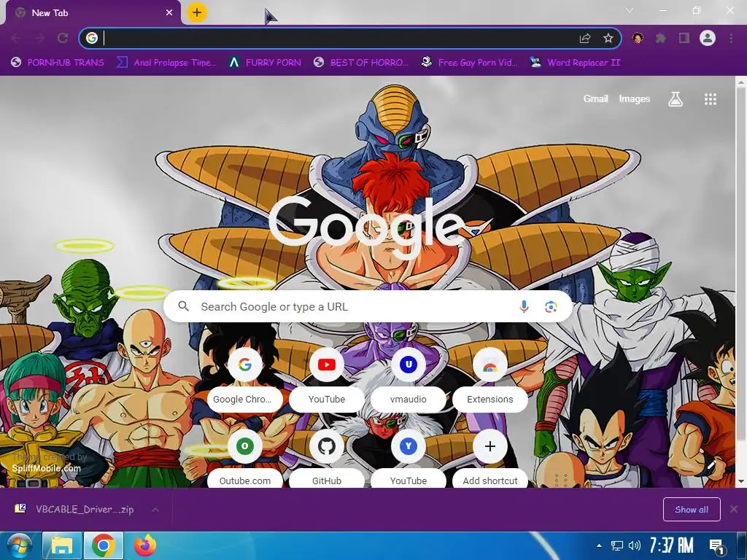Open the Extensions puzzle piece menu
Screen dimensions: 747x560
[x=660, y=38]
